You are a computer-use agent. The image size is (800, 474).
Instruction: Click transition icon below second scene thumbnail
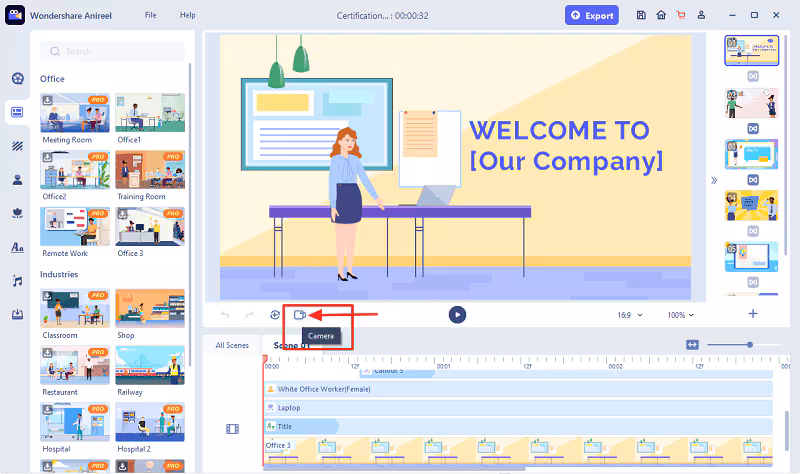(x=753, y=129)
